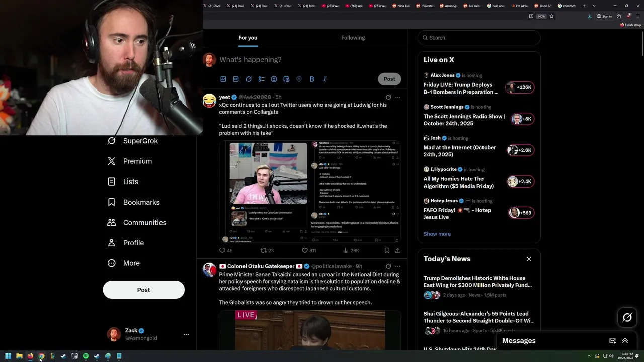This screenshot has width=644, height=362.
Task: Click the schedule post icon in composer
Action: click(286, 79)
